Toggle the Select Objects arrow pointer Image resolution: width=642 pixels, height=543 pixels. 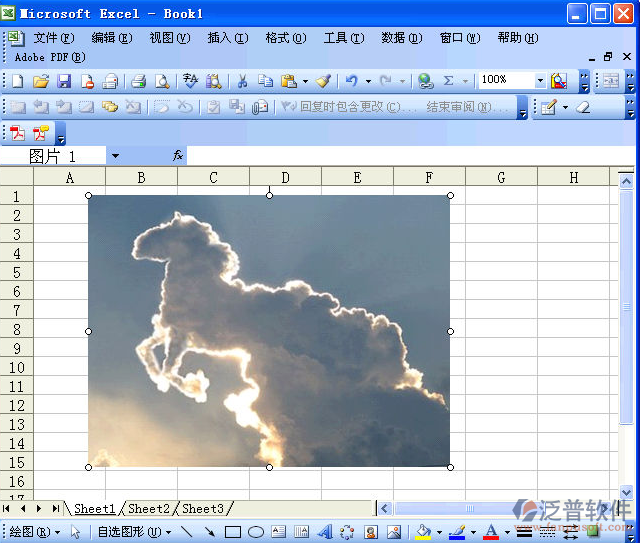tap(75, 532)
